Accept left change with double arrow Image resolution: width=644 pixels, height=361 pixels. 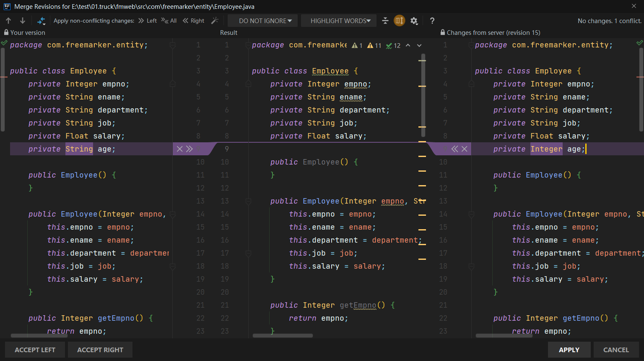190,149
